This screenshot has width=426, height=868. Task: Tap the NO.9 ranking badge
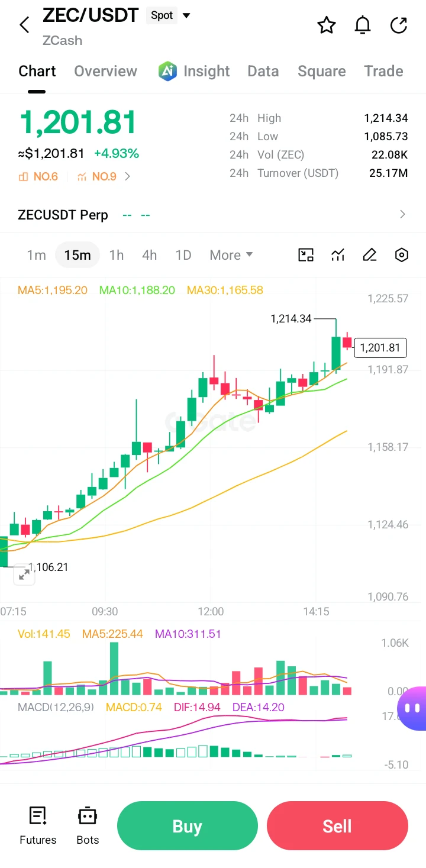(97, 176)
